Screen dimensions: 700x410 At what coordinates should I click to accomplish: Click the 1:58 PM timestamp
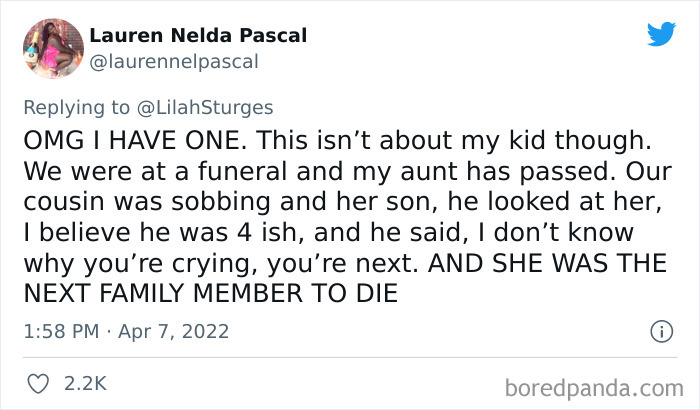[58, 331]
